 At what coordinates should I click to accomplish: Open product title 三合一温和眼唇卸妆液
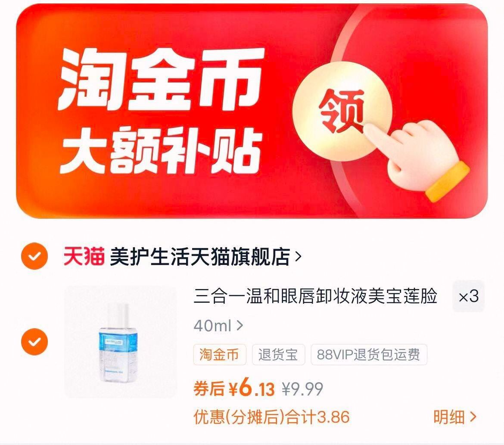click(315, 296)
